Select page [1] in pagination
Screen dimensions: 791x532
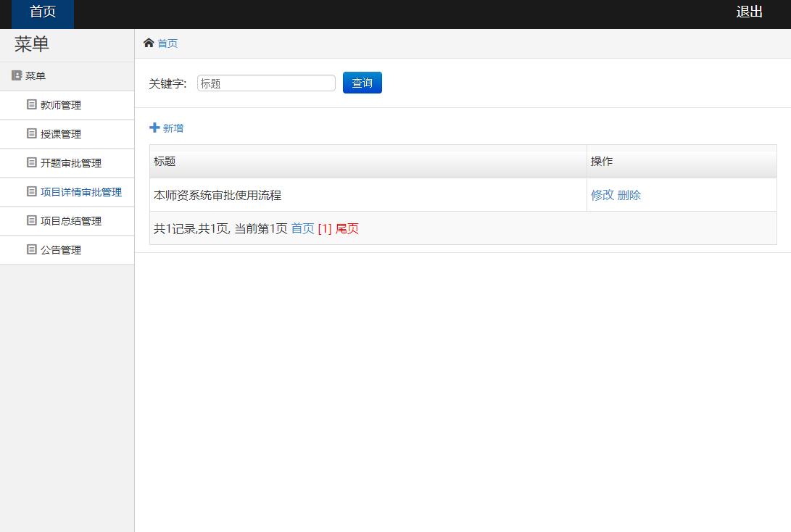tap(326, 228)
